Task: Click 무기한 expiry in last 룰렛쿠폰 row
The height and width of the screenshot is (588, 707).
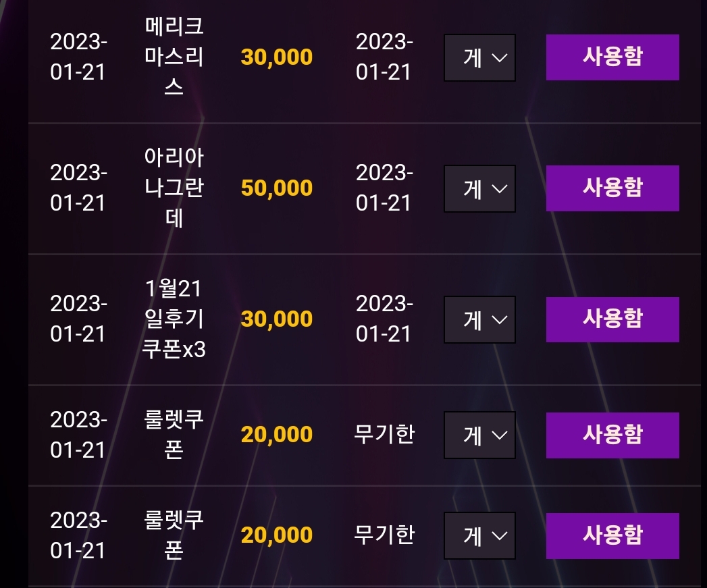Action: click(384, 535)
